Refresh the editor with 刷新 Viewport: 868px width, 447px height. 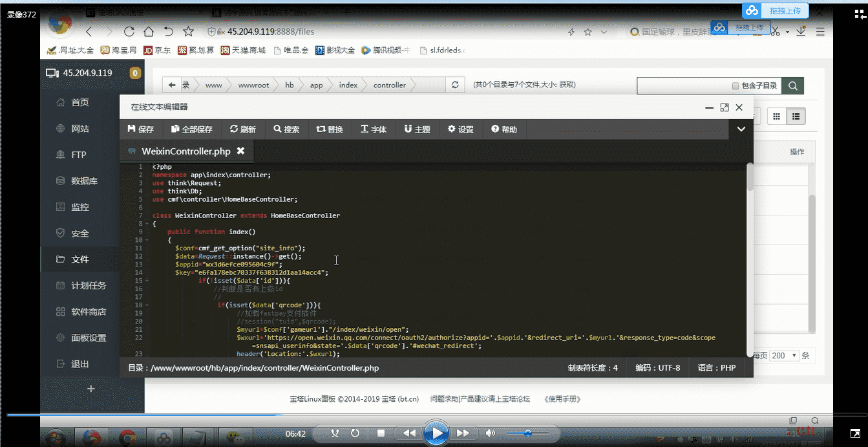click(242, 129)
